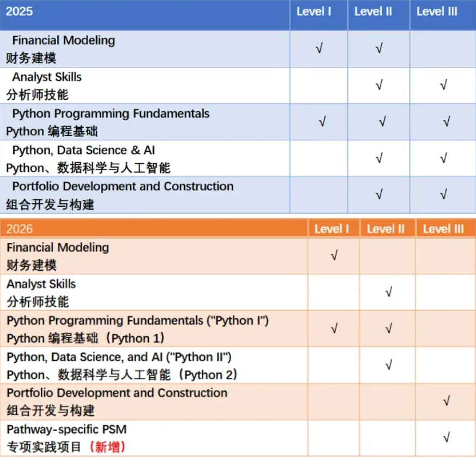Select 2025 Python Programming Fundamentals Level II checkmark
This screenshot has width=476, height=459.
[x=382, y=121]
